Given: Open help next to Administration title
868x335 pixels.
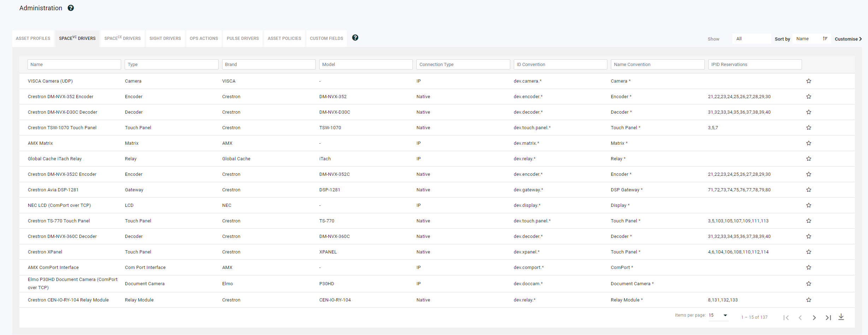Looking at the screenshot, I should pyautogui.click(x=71, y=8).
